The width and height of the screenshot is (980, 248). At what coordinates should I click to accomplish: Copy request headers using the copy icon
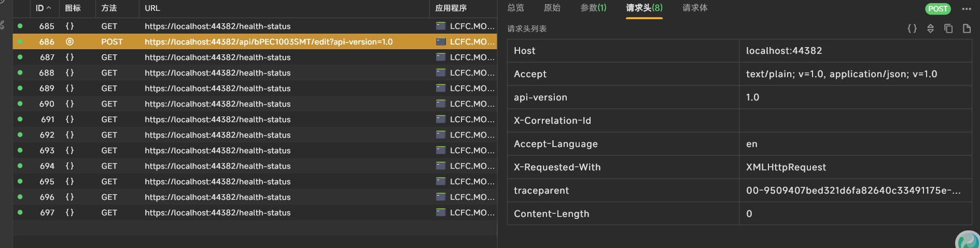pos(948,28)
